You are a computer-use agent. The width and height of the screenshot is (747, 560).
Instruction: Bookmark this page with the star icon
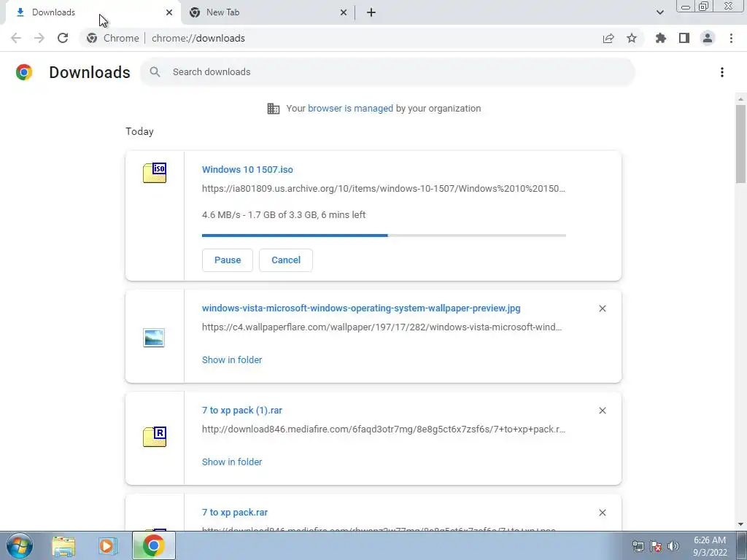pos(632,38)
